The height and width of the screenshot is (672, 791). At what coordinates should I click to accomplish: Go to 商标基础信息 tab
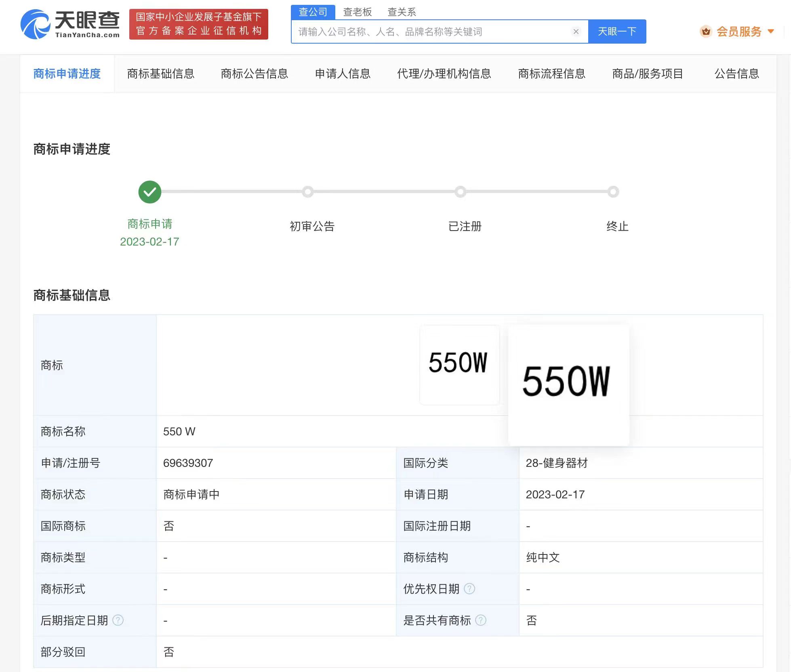pos(161,73)
